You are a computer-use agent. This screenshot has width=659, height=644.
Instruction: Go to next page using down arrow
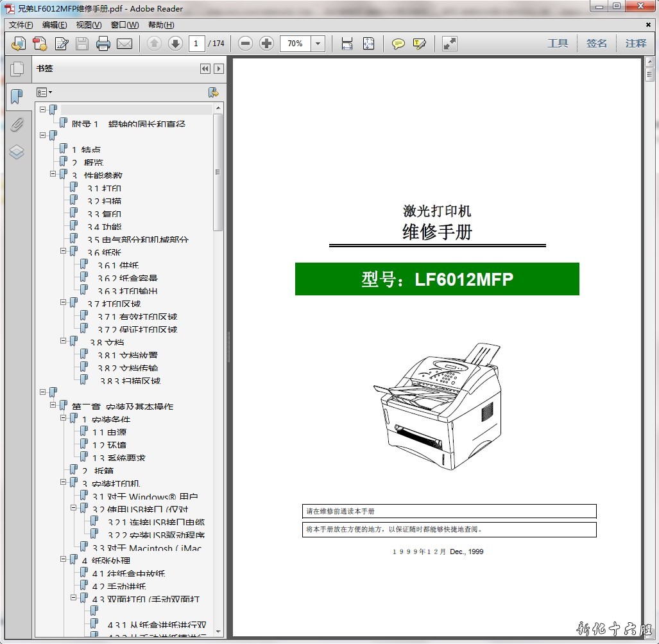tap(175, 44)
